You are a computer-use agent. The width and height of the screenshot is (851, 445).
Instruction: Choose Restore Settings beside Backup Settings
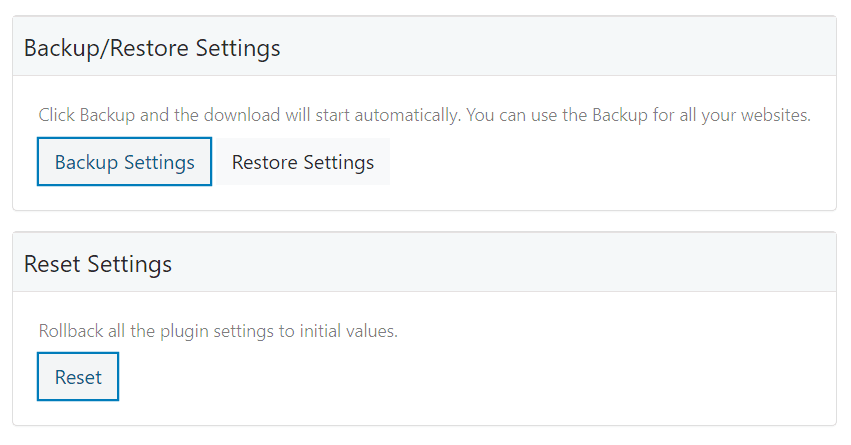click(x=303, y=162)
